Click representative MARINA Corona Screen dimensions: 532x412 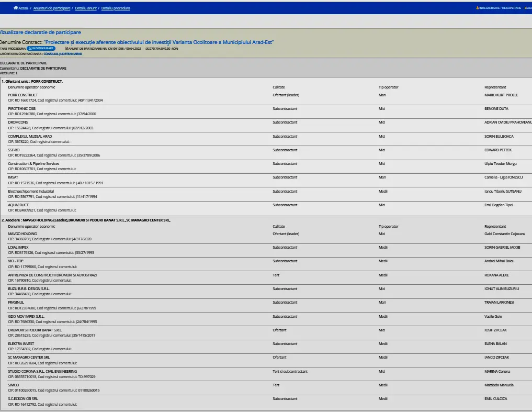(497, 371)
